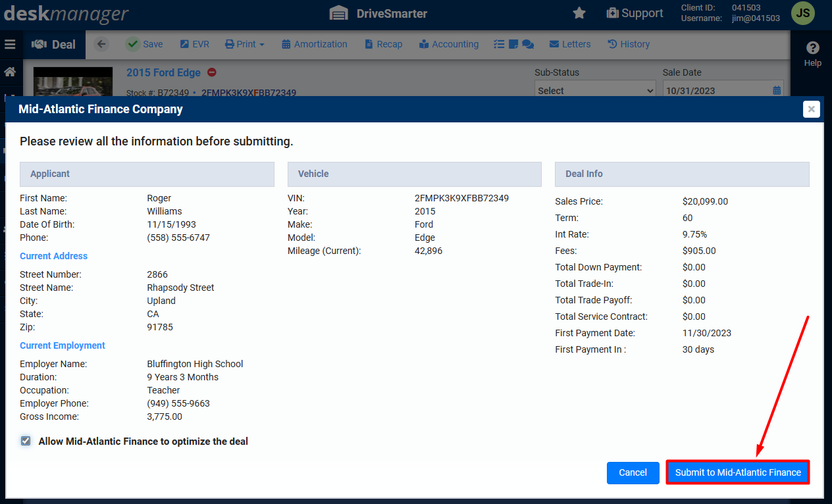
Task: Click the First Payment In value 30 days
Action: 698,349
